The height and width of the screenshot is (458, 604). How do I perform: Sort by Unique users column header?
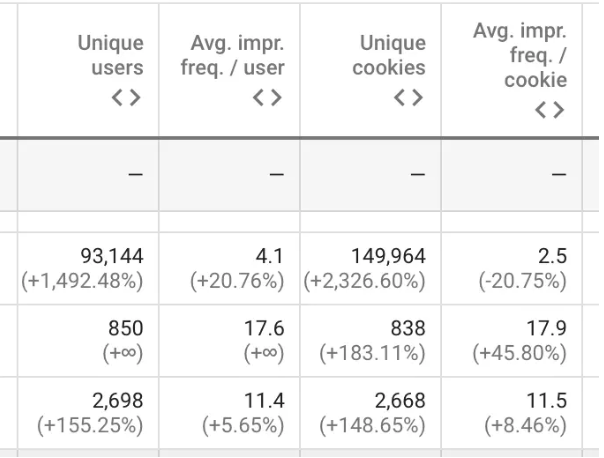point(111,56)
